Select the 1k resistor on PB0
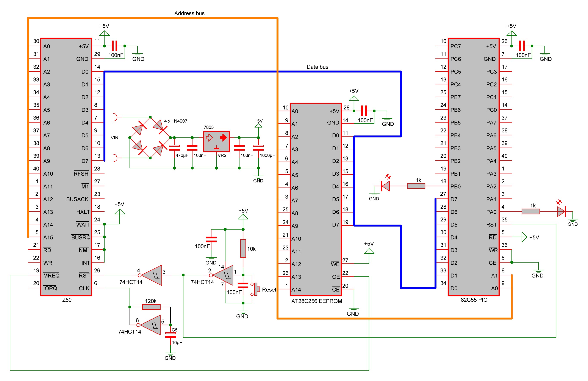588x381 pixels. click(x=416, y=186)
